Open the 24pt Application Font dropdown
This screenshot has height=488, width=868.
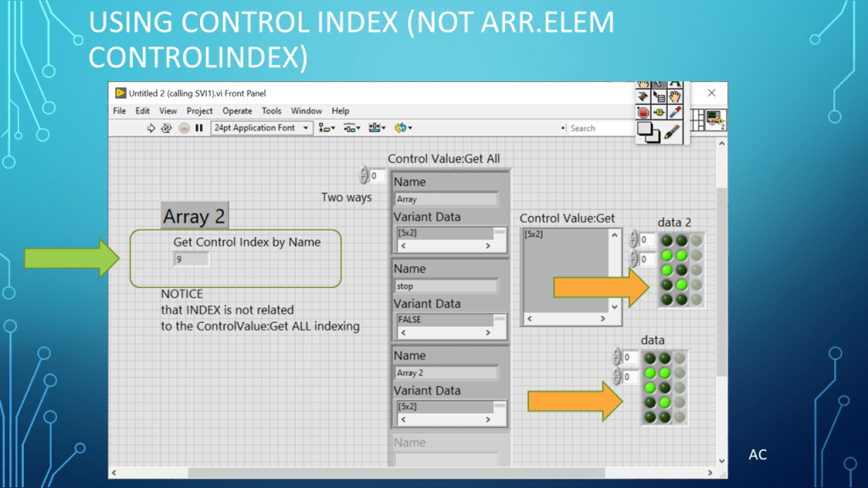tap(261, 128)
